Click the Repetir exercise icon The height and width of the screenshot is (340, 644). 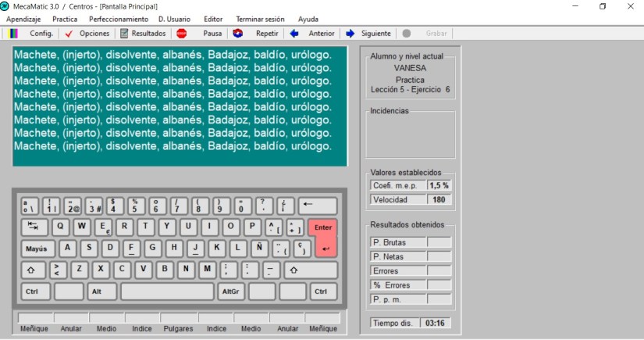[x=237, y=34]
